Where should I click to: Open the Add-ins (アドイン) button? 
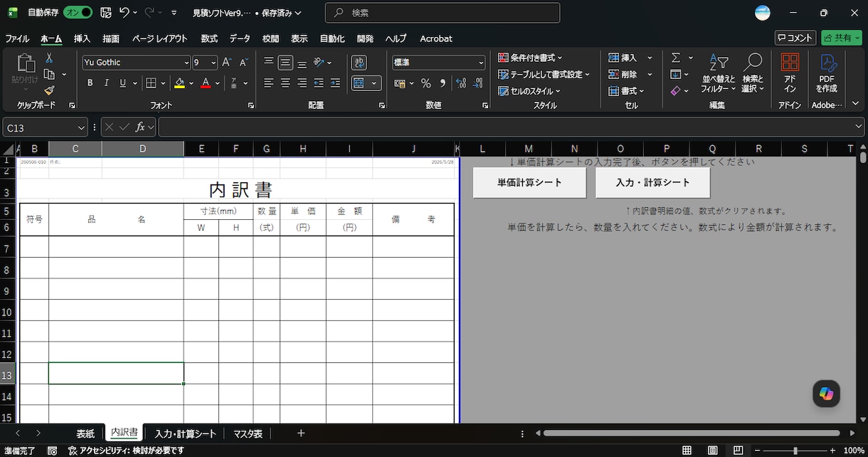tap(790, 73)
